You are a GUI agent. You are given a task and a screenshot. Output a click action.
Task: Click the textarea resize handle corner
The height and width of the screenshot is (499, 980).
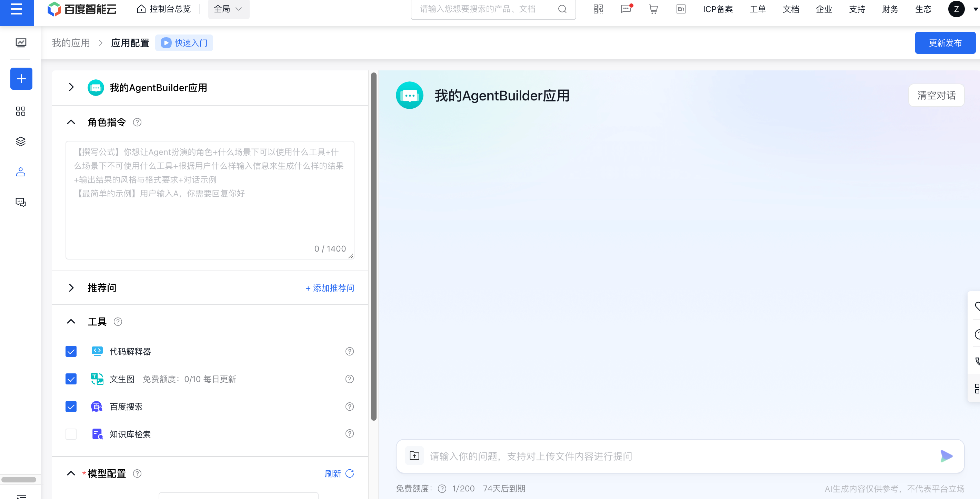click(350, 256)
